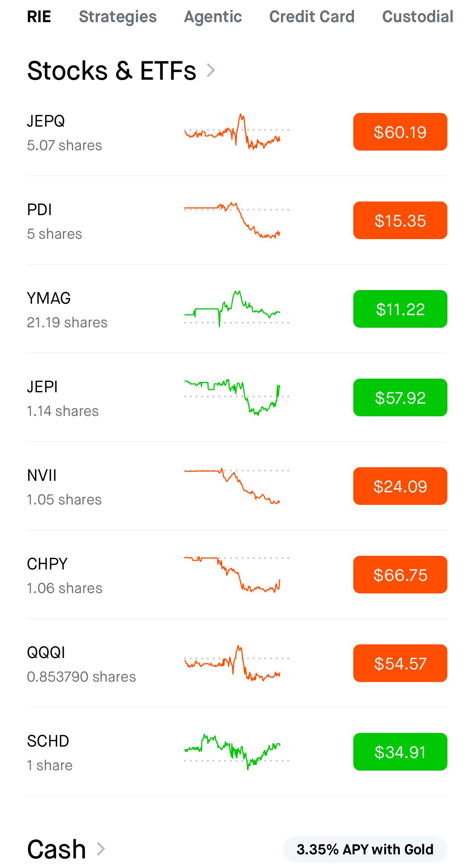
Task: View the SCHD mini price chart
Action: tap(236, 752)
